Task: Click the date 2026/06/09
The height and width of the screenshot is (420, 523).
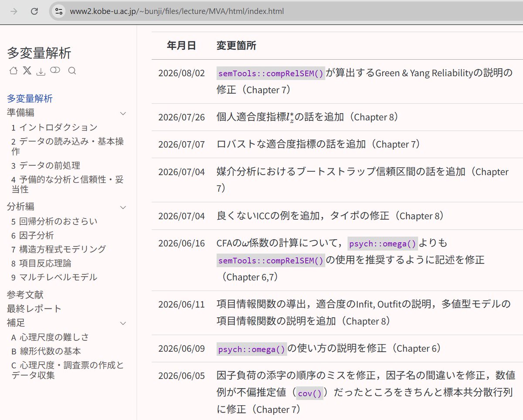Action: (x=181, y=349)
